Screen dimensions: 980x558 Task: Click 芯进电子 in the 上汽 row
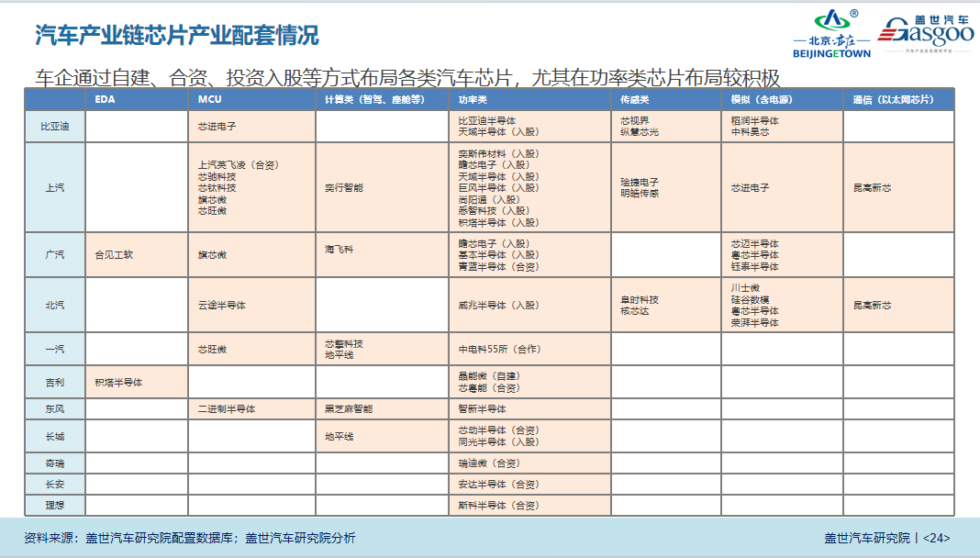(x=750, y=187)
